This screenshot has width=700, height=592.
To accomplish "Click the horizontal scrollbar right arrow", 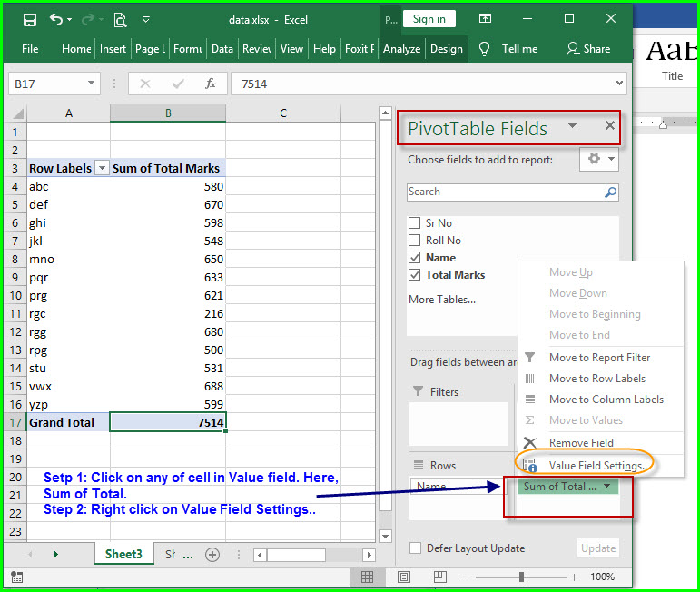I will tap(369, 556).
